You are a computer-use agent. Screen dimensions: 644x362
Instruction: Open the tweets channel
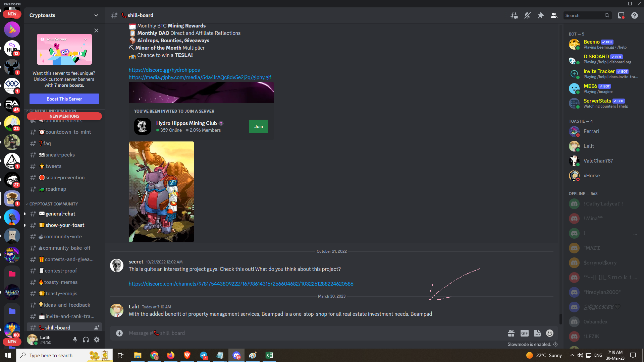(x=64, y=166)
